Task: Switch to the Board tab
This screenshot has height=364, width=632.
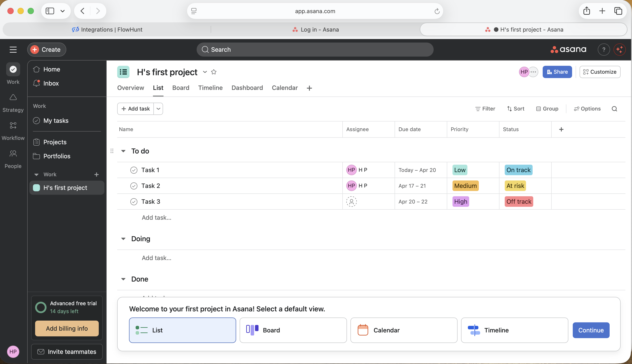Action: (x=181, y=88)
